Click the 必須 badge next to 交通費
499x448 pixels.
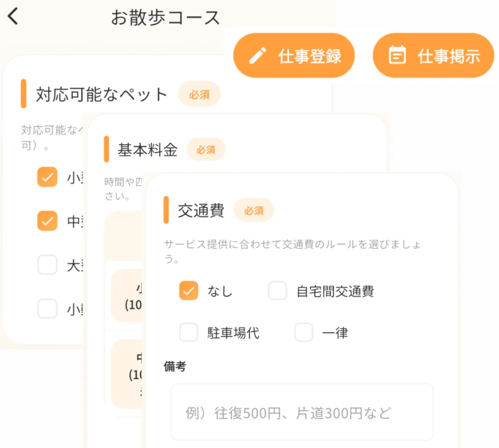point(253,210)
